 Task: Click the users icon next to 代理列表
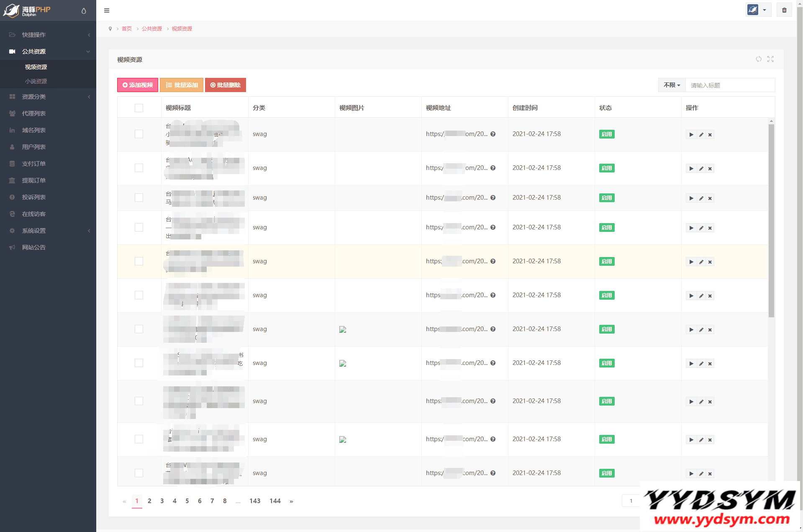[12, 113]
